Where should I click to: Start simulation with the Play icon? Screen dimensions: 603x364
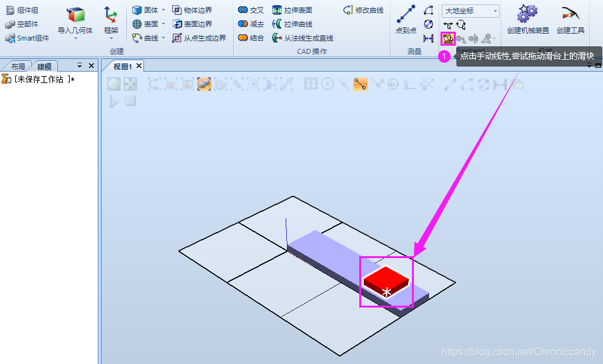(x=114, y=101)
